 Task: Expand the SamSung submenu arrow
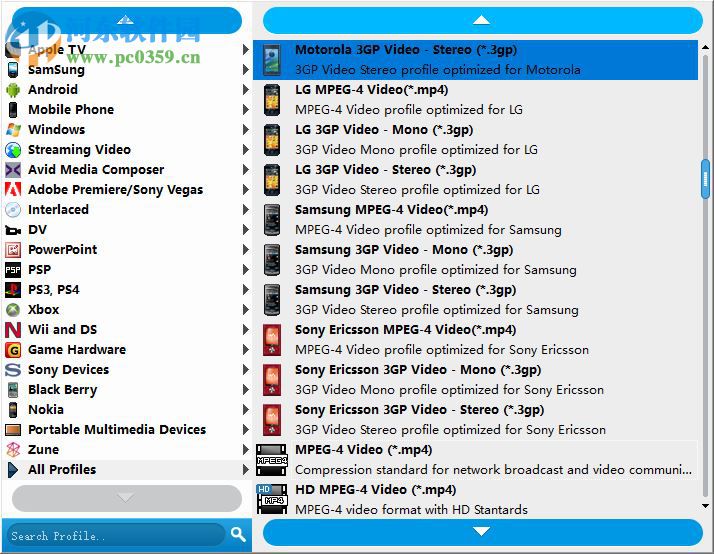click(245, 70)
